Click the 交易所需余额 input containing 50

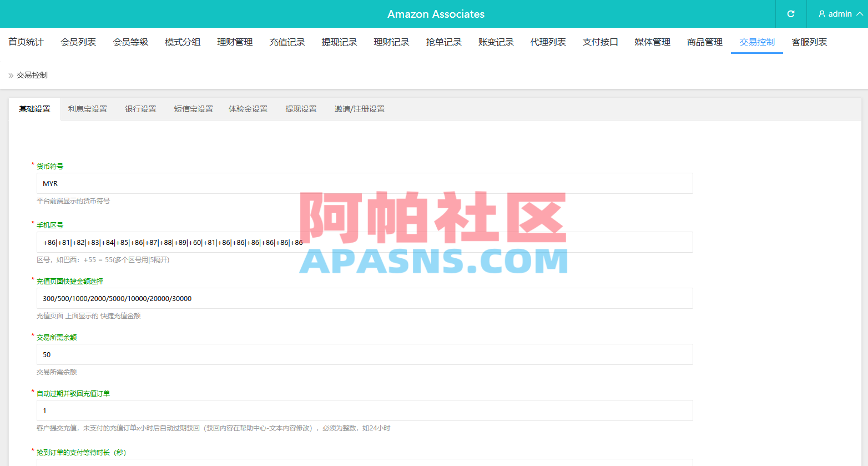(365, 354)
